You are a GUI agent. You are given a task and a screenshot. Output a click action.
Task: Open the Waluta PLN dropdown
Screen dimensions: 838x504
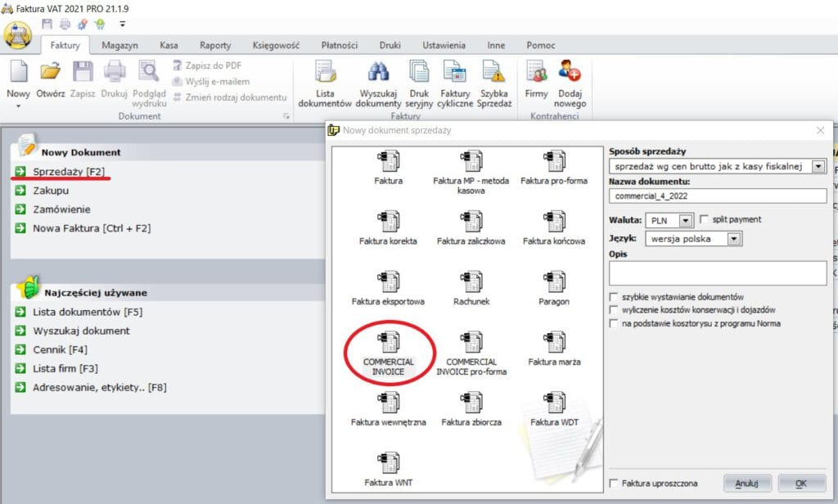click(684, 220)
